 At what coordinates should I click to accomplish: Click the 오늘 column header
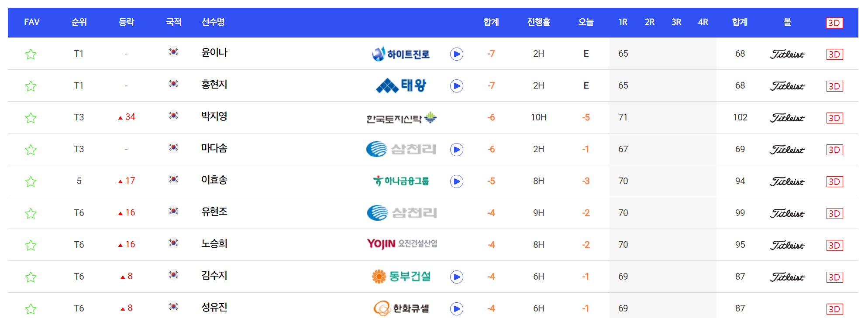click(586, 22)
